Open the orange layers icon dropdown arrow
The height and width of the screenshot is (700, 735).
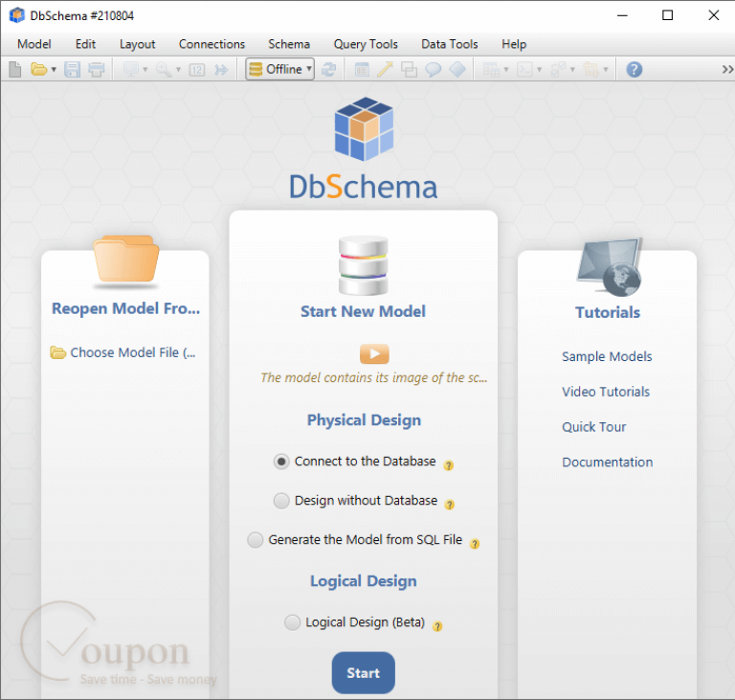point(606,70)
